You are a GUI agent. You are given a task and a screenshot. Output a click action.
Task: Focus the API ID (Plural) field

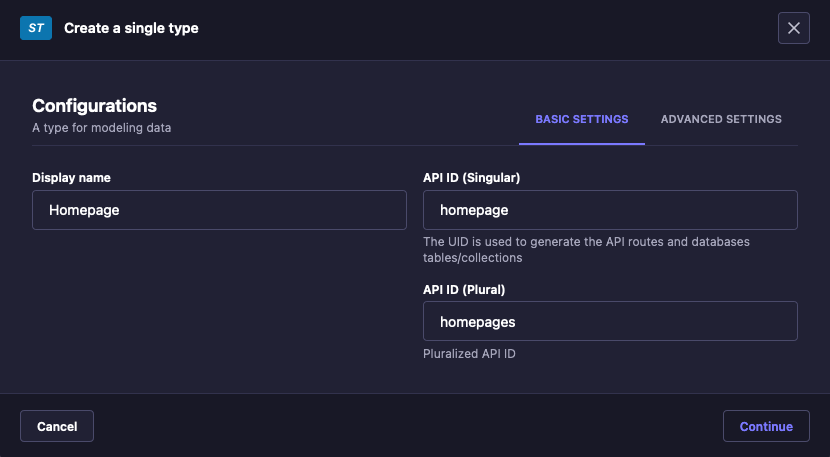[610, 321]
